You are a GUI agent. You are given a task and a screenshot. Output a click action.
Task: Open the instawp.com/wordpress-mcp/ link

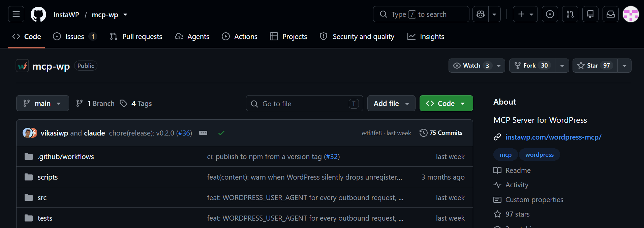click(x=553, y=137)
